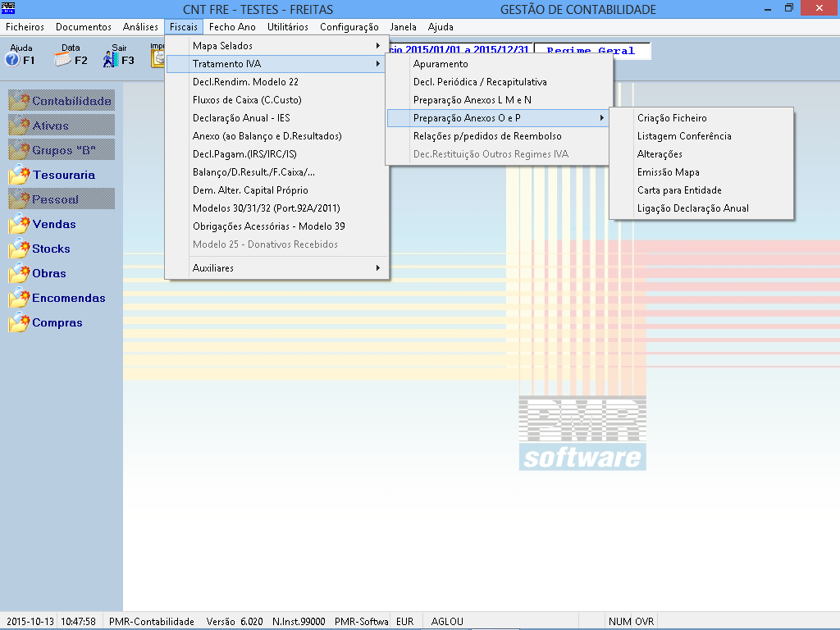The image size is (840, 630).
Task: Choose Ligação Declaração Anual
Action: point(701,208)
